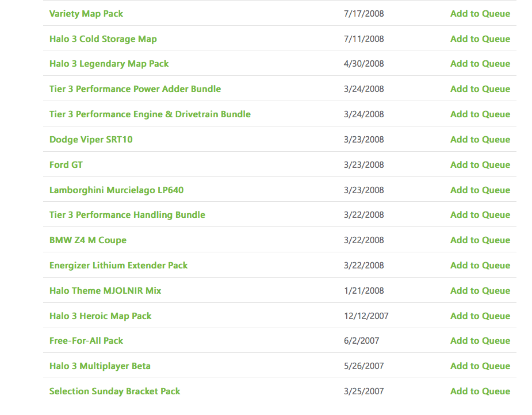Select the date 3/25/2007
532x415 pixels.
click(363, 391)
